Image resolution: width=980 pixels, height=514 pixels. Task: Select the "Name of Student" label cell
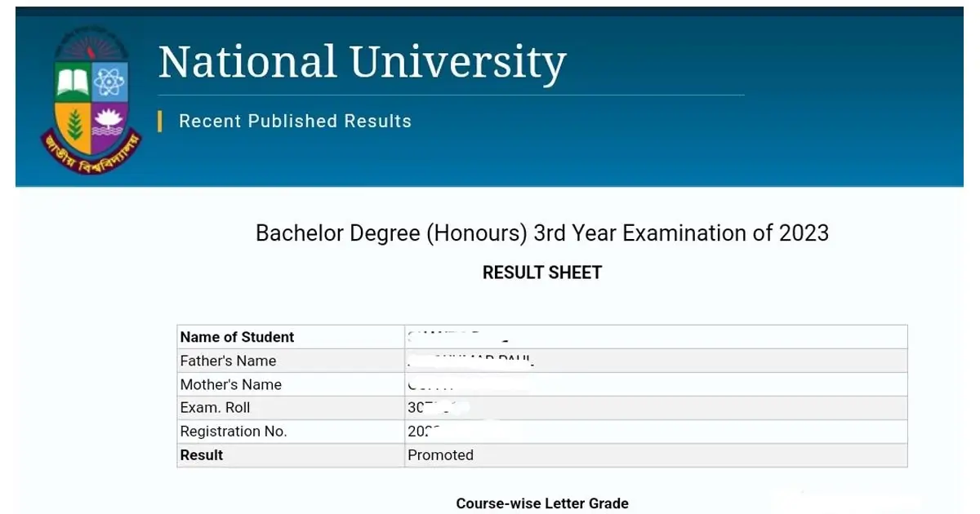pos(237,337)
